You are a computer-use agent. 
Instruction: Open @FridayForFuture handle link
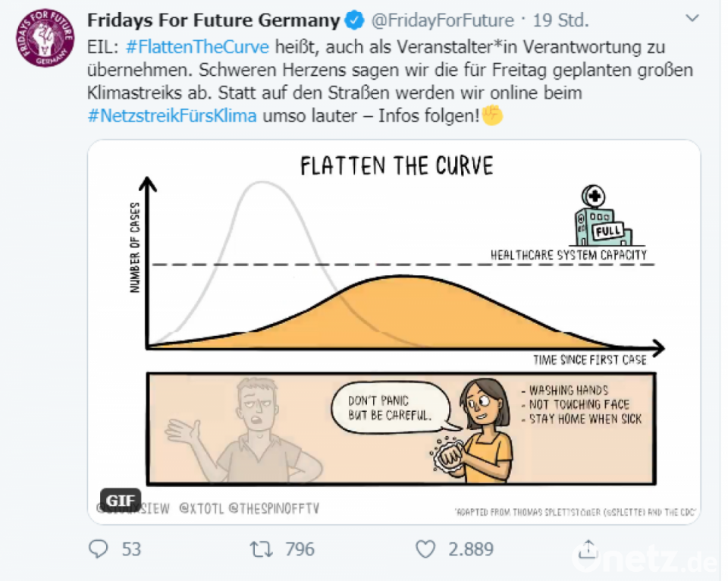[x=441, y=19]
